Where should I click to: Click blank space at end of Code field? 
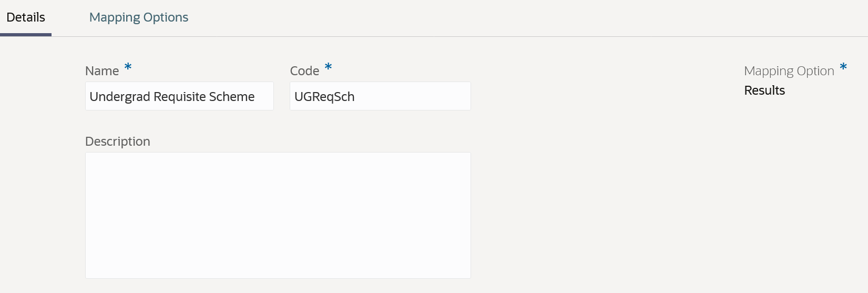click(421, 97)
